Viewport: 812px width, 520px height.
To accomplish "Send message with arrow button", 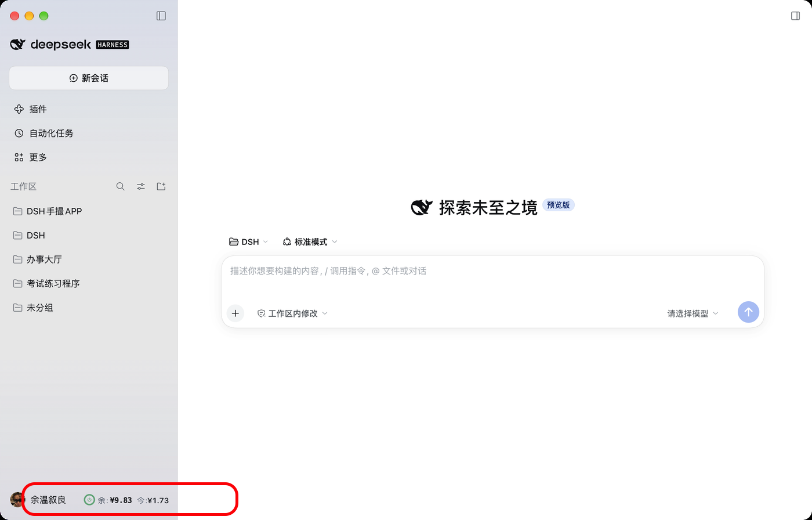I will pos(748,312).
